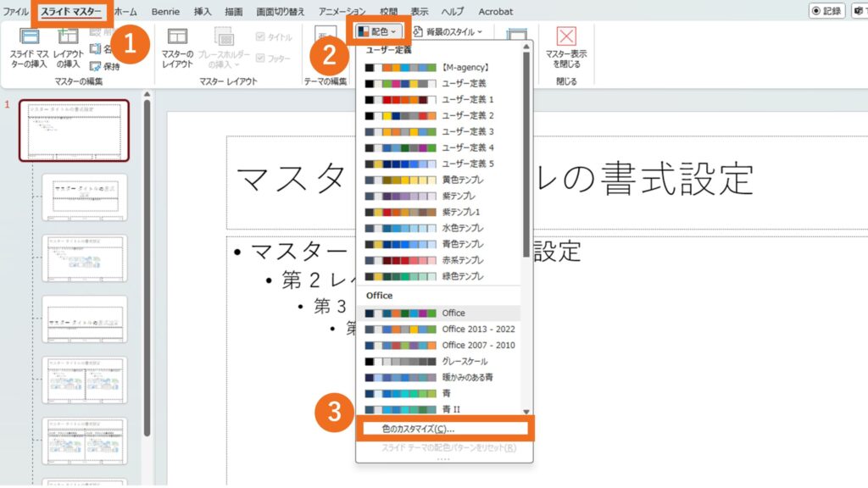The height and width of the screenshot is (488, 868).
Task: Open the Acrobat tab
Action: coord(495,11)
